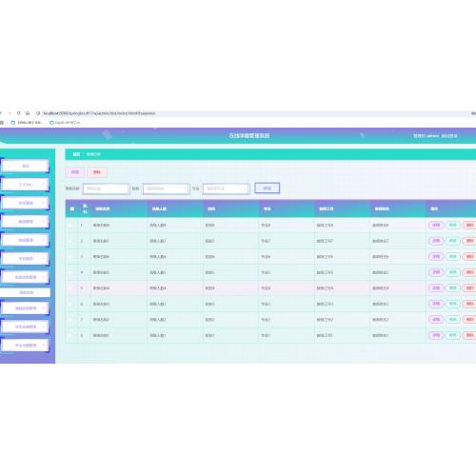
Task: Open the second filter dropdown above table
Action: coord(166,188)
